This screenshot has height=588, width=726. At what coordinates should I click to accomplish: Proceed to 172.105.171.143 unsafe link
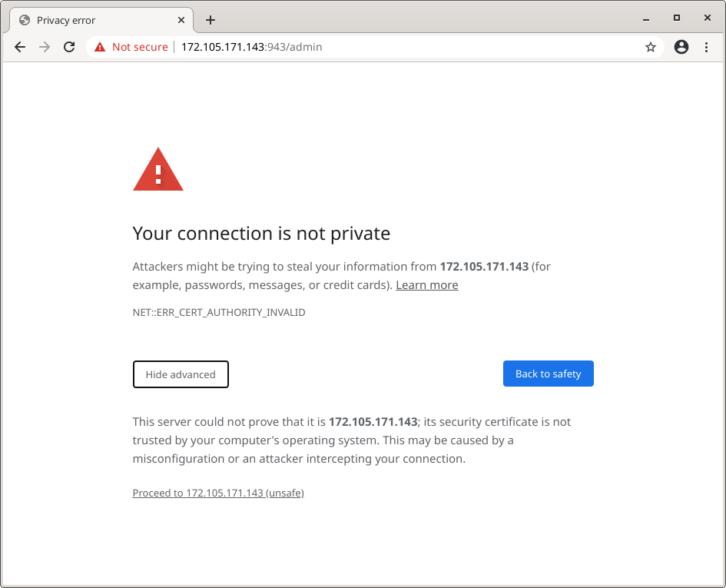217,493
